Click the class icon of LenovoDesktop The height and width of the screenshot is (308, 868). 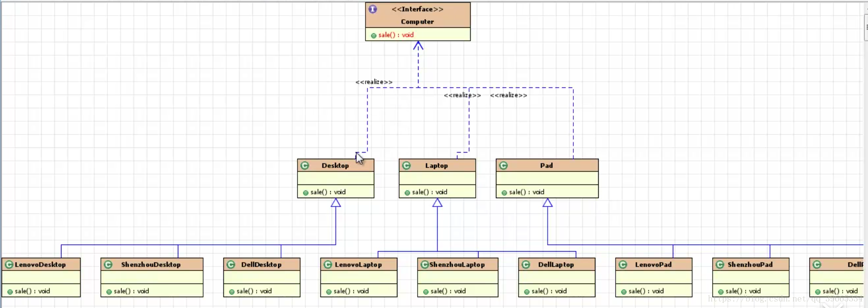(x=9, y=264)
